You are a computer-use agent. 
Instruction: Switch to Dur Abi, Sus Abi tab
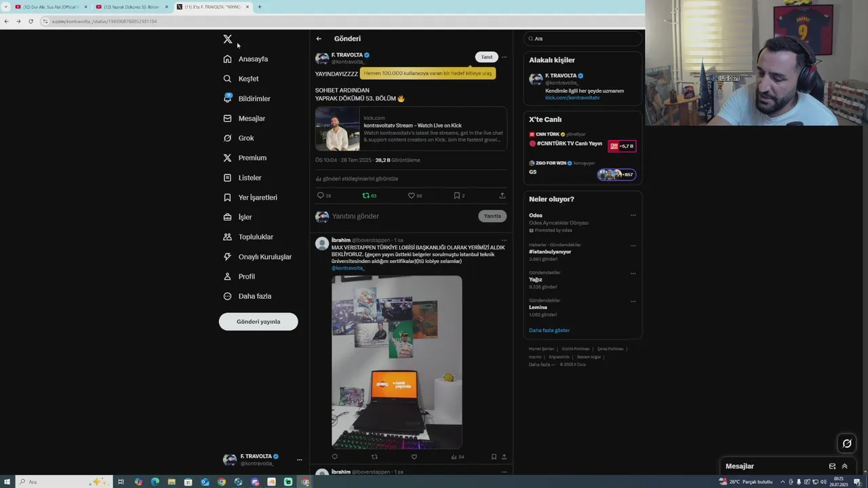[52, 7]
